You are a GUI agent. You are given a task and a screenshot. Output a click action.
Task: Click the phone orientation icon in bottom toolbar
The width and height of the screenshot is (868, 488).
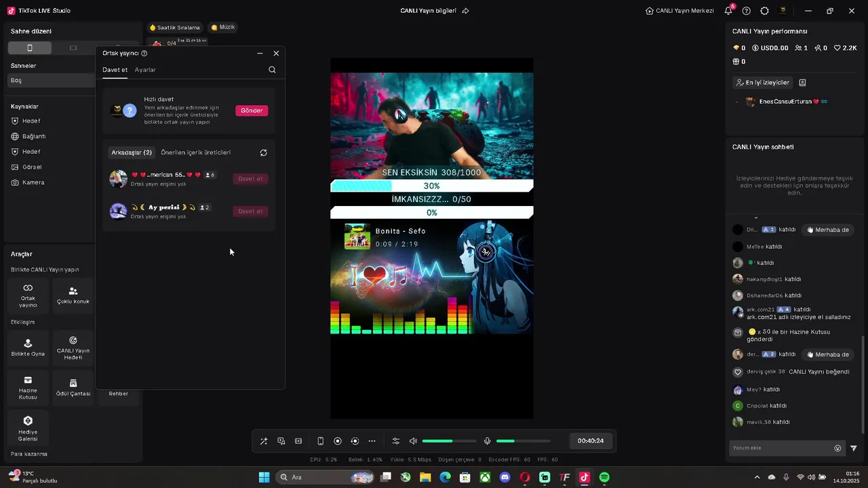(x=321, y=441)
